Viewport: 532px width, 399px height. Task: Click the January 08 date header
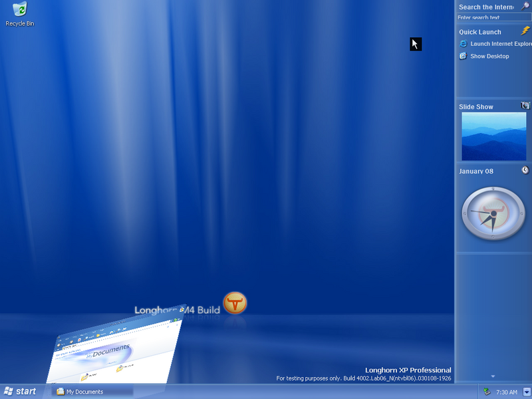pyautogui.click(x=476, y=172)
